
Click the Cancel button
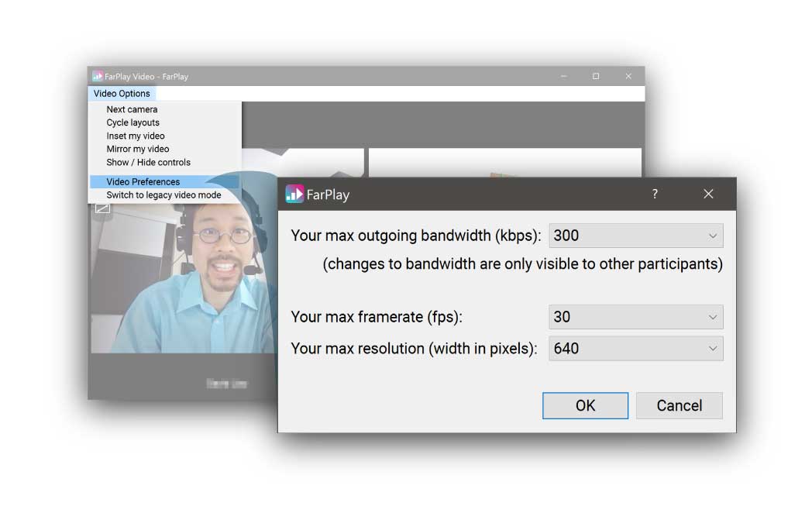[x=679, y=405]
